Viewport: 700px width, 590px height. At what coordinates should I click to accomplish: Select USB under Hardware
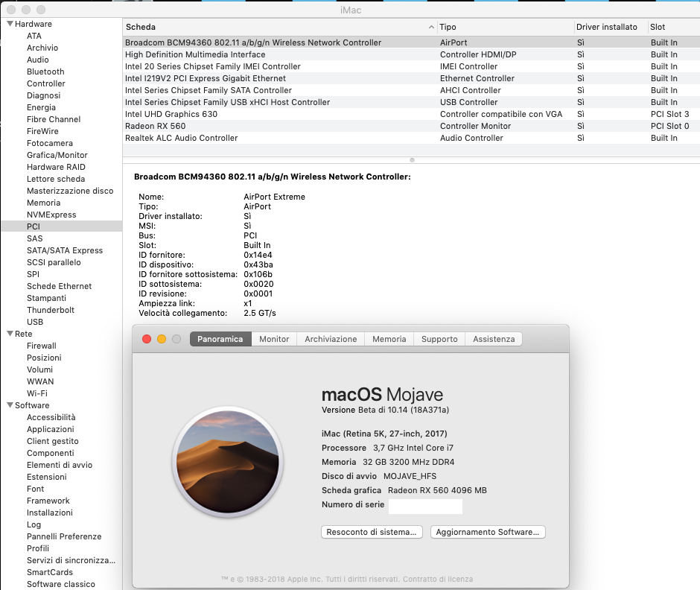[x=35, y=322]
